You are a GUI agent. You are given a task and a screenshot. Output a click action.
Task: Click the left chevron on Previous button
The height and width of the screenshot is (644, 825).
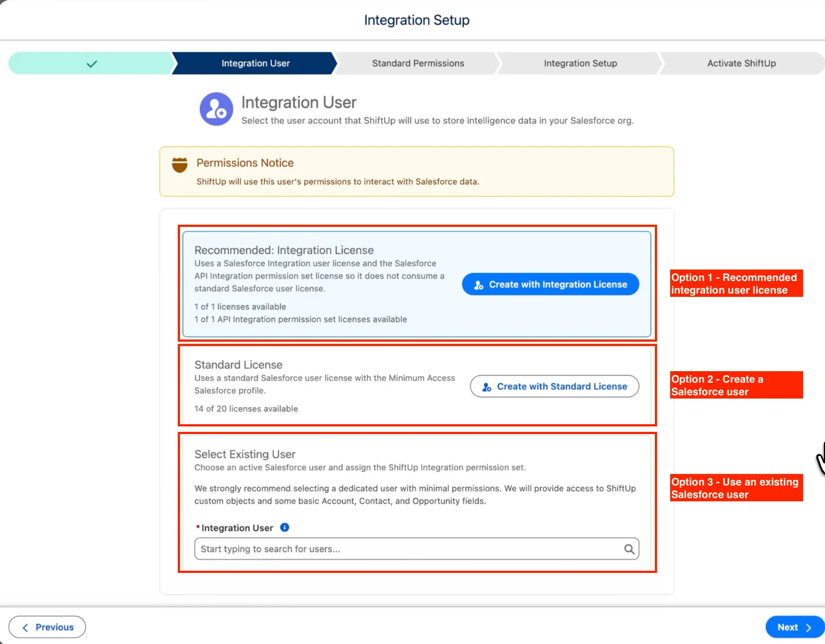25,628
